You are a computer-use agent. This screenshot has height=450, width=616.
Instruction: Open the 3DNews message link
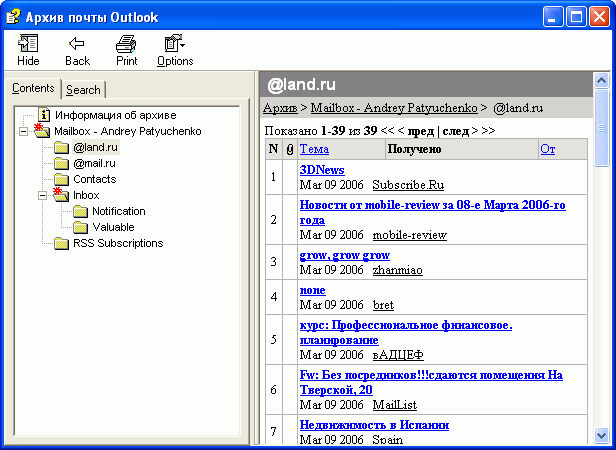[x=322, y=170]
